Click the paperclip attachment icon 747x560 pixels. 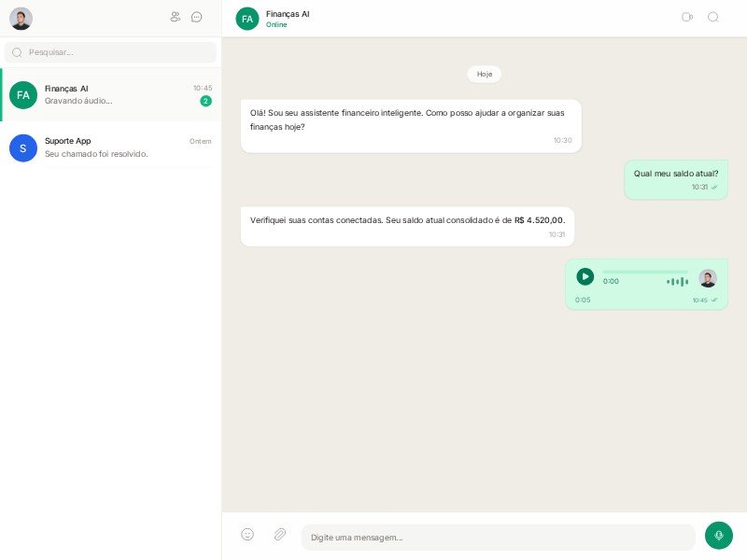point(279,535)
